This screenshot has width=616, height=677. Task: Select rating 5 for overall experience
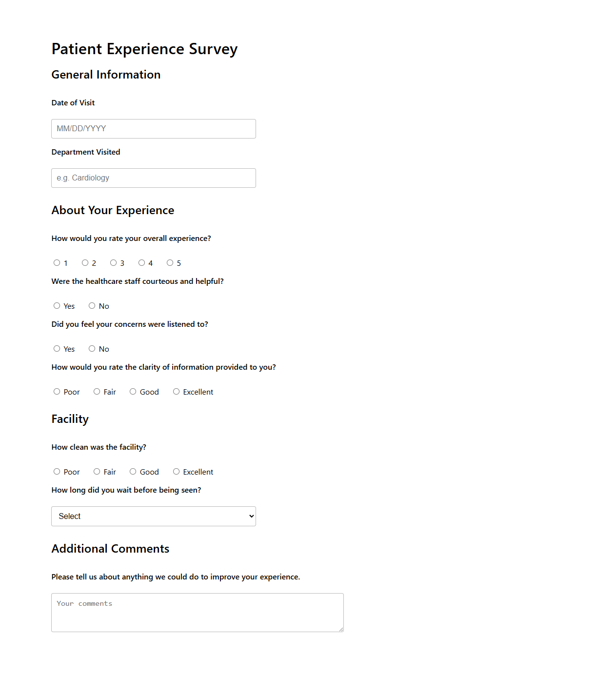pos(170,262)
